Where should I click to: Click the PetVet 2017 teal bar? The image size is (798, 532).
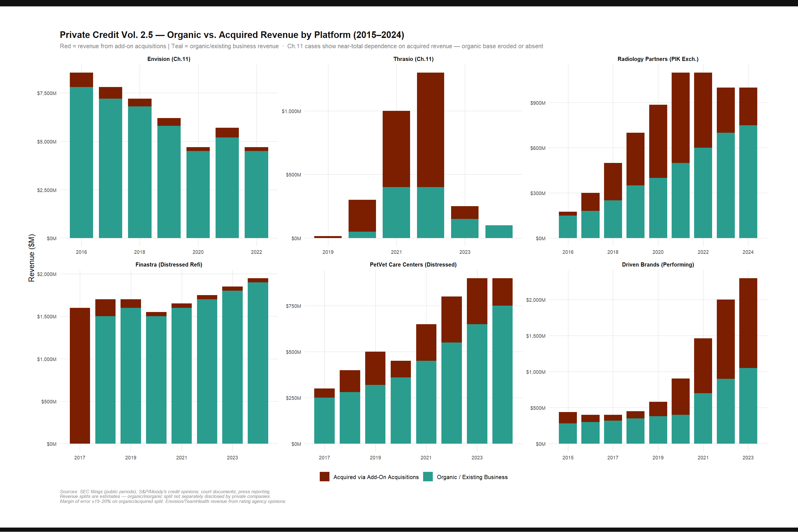pyautogui.click(x=324, y=421)
